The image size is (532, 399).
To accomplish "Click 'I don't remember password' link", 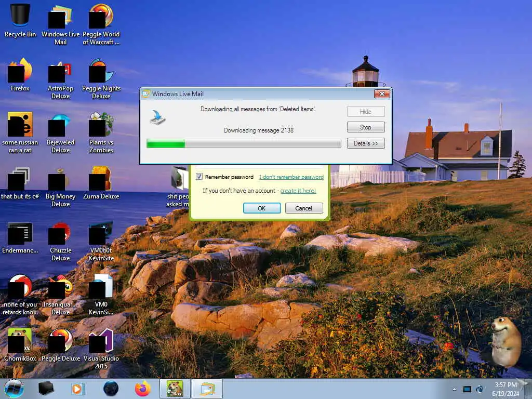I will pos(291,177).
